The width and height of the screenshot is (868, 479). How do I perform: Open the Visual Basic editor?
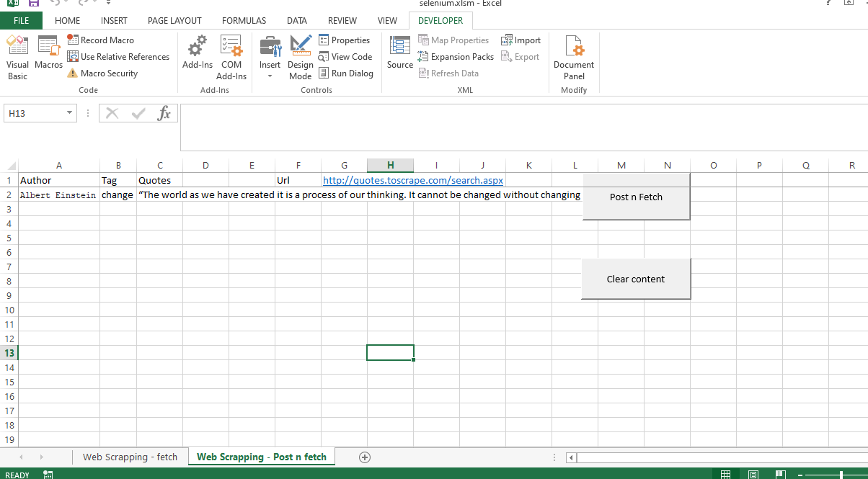17,57
